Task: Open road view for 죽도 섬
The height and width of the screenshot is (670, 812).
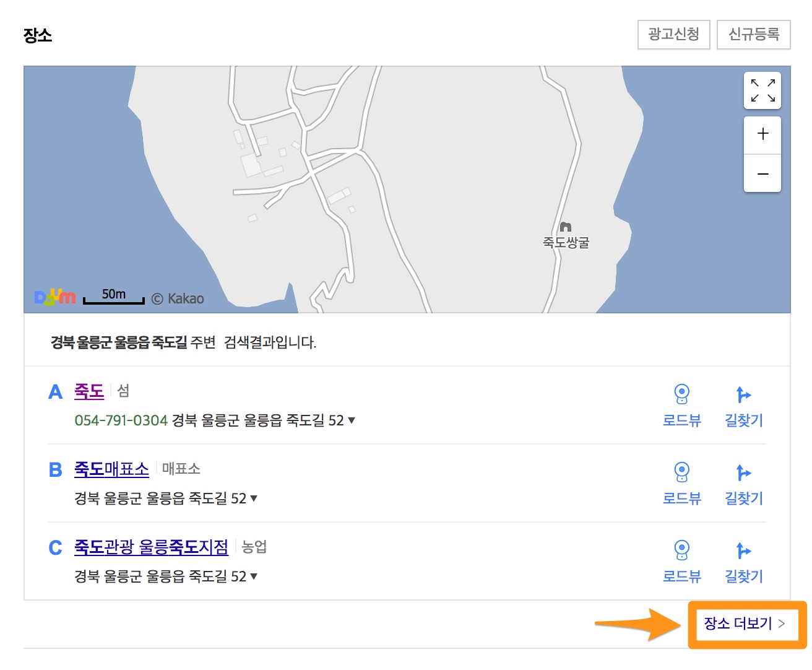Action: coord(681,405)
